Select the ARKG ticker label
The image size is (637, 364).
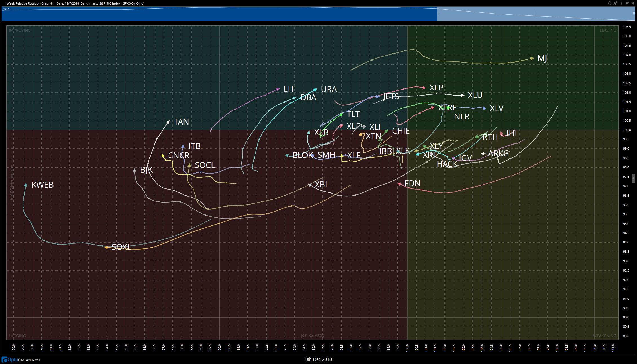499,154
